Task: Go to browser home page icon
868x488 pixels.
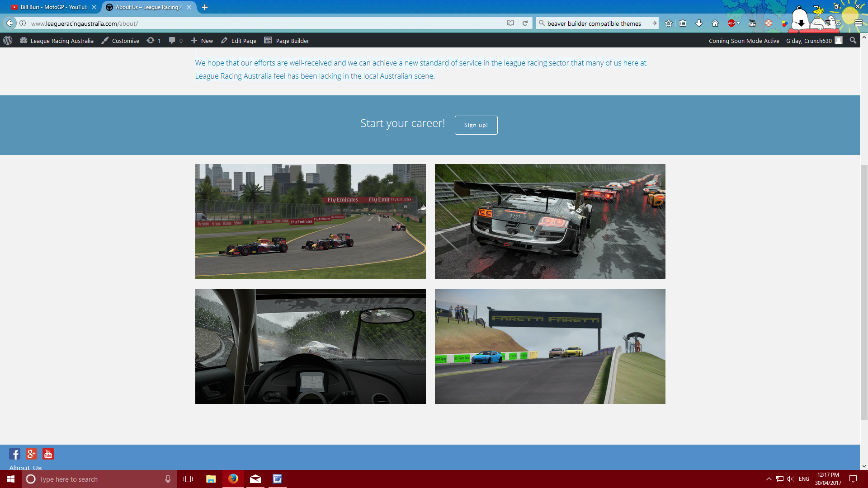Action: tap(715, 23)
